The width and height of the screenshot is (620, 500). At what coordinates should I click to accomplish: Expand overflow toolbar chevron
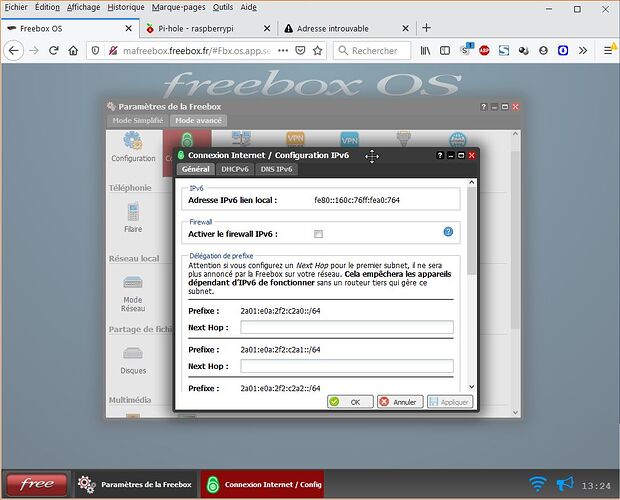click(x=583, y=51)
